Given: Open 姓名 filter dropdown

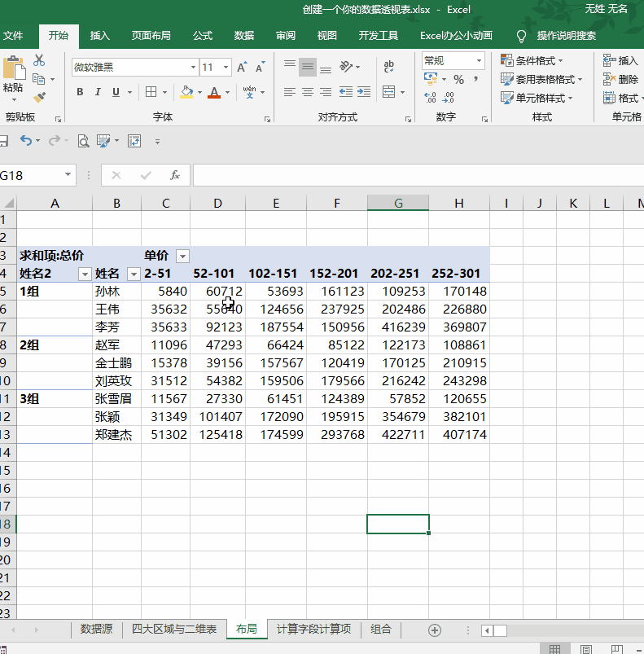Looking at the screenshot, I should [x=134, y=274].
